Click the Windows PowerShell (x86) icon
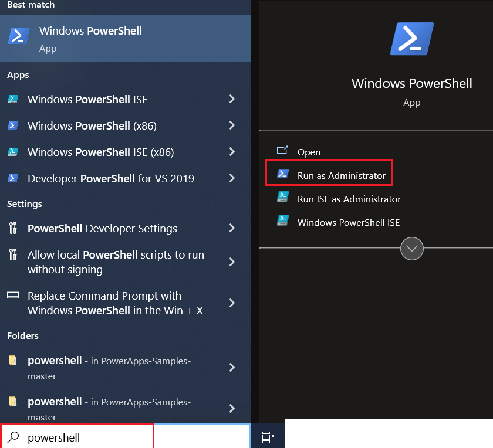This screenshot has height=448, width=493. tap(12, 125)
